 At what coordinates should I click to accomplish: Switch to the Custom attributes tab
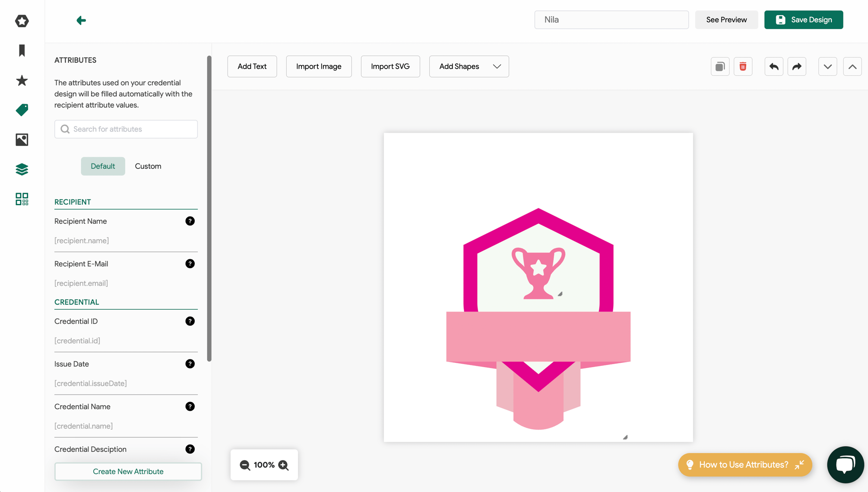pos(148,166)
